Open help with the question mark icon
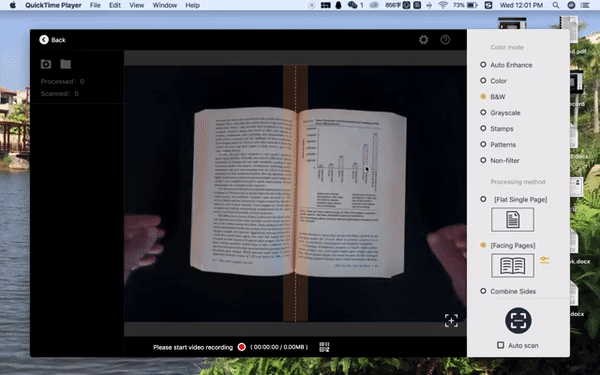The height and width of the screenshot is (375, 600). [x=445, y=39]
